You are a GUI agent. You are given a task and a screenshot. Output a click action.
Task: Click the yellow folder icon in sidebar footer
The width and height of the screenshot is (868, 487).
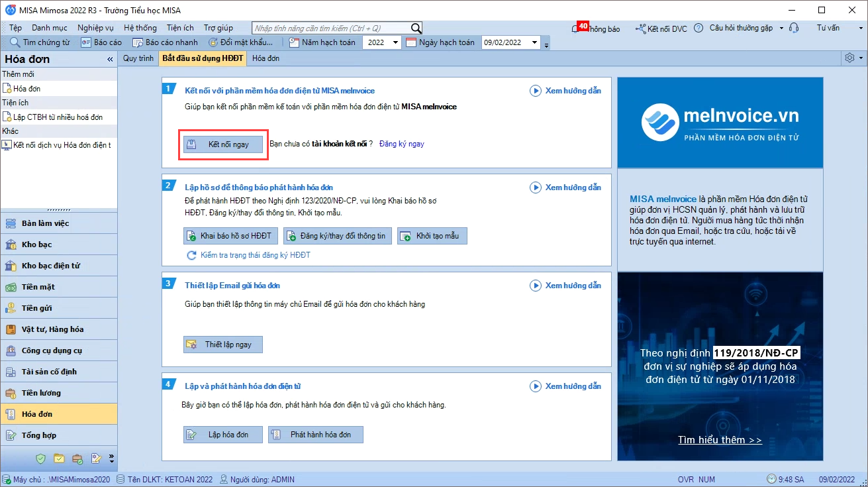coord(60,458)
